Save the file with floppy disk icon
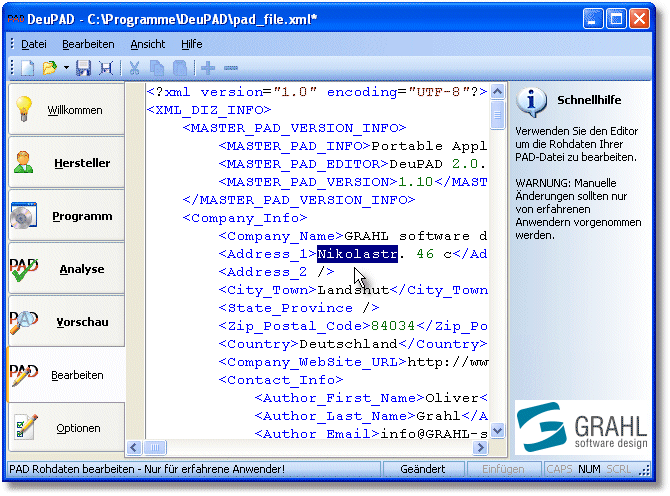Image resolution: width=670 pixels, height=496 pixels. [83, 68]
